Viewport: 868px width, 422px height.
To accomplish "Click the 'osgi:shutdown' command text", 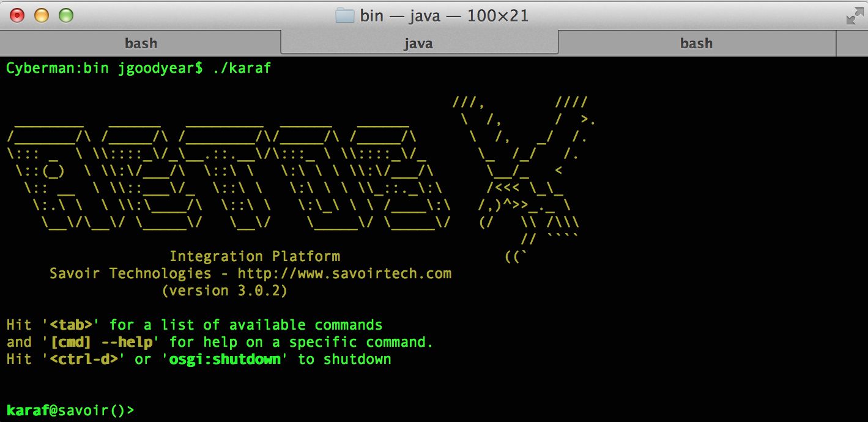I will pyautogui.click(x=225, y=359).
